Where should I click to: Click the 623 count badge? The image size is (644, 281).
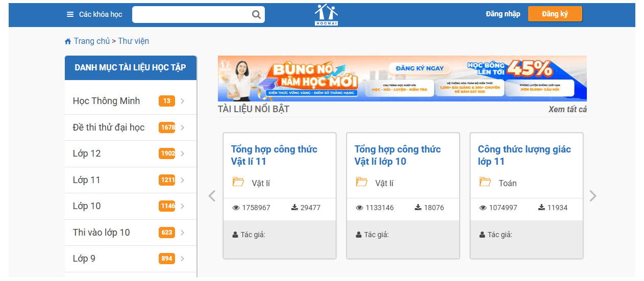click(x=167, y=233)
